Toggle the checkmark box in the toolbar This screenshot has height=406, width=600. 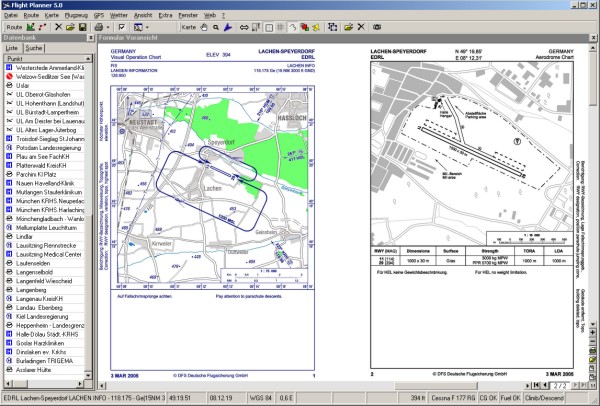click(122, 27)
